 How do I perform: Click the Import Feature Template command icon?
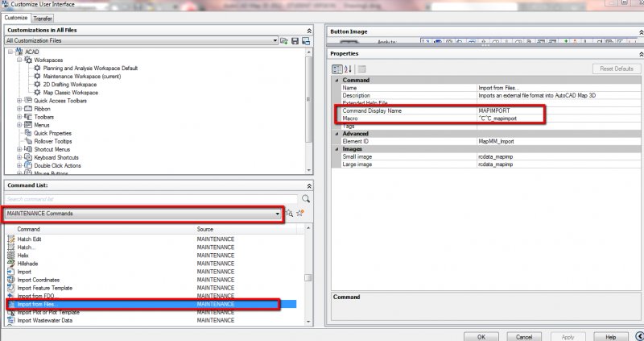(11, 288)
